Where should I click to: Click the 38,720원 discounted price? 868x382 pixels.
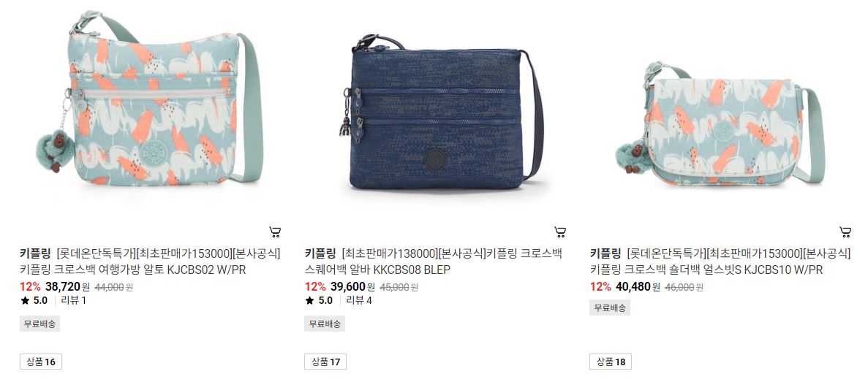67,287
